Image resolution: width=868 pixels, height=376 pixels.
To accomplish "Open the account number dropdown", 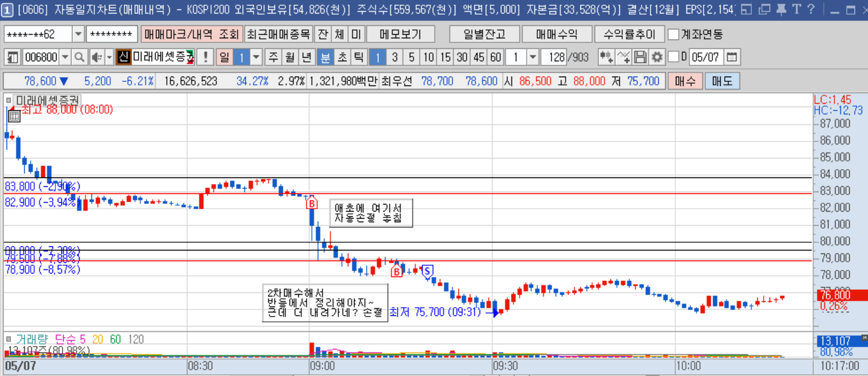I will 78,34.
